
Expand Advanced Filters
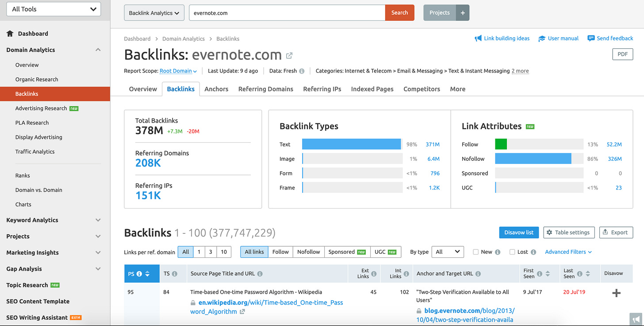(x=568, y=252)
